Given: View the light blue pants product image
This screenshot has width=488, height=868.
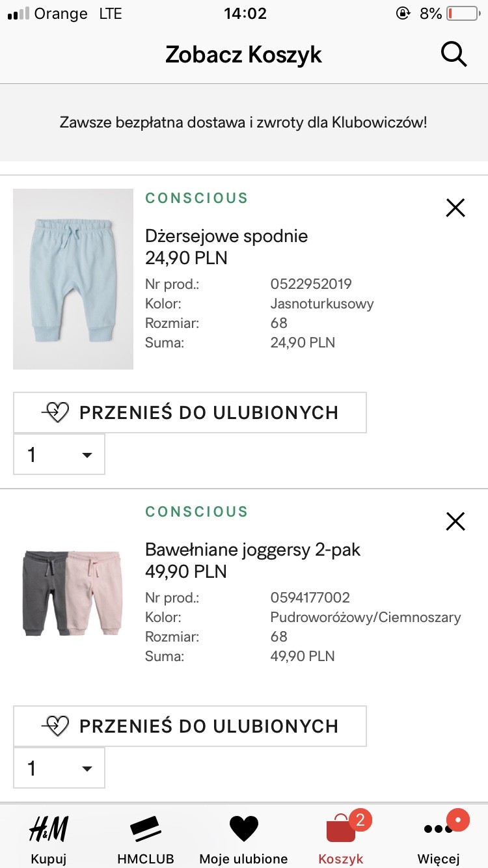Looking at the screenshot, I should click(x=73, y=279).
